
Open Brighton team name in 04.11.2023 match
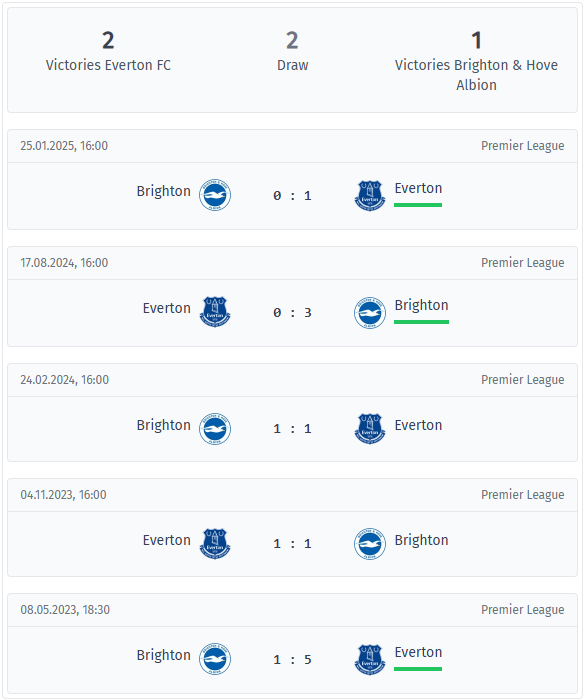click(x=421, y=540)
